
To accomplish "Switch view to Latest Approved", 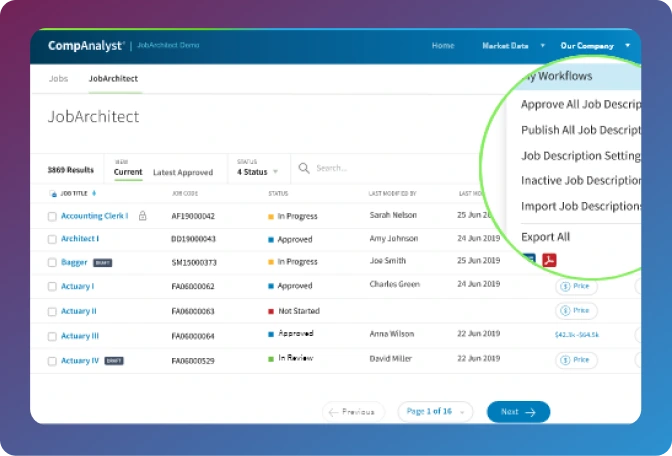I will (183, 172).
